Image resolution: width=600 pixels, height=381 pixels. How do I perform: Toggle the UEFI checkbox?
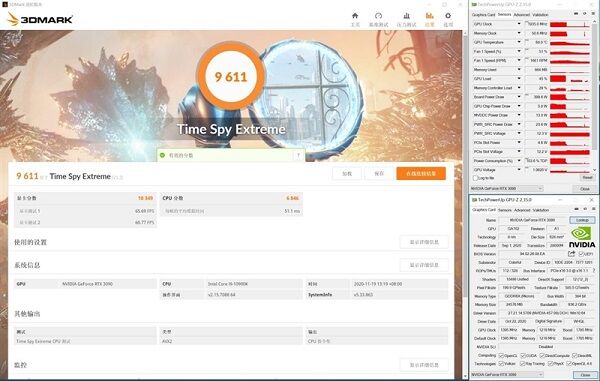point(581,254)
